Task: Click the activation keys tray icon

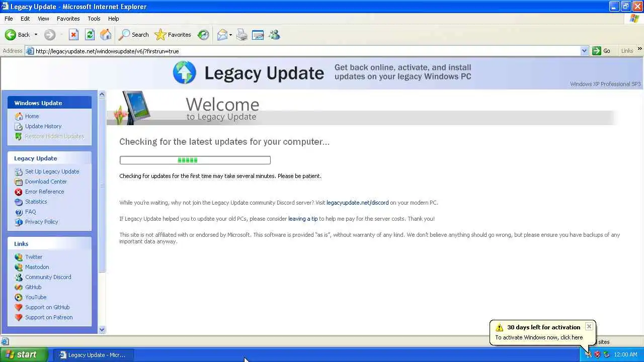Action: (x=588, y=354)
